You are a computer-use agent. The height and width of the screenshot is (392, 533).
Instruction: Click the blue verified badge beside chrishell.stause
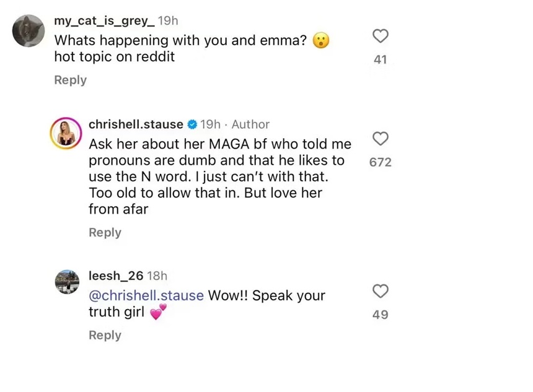point(192,124)
